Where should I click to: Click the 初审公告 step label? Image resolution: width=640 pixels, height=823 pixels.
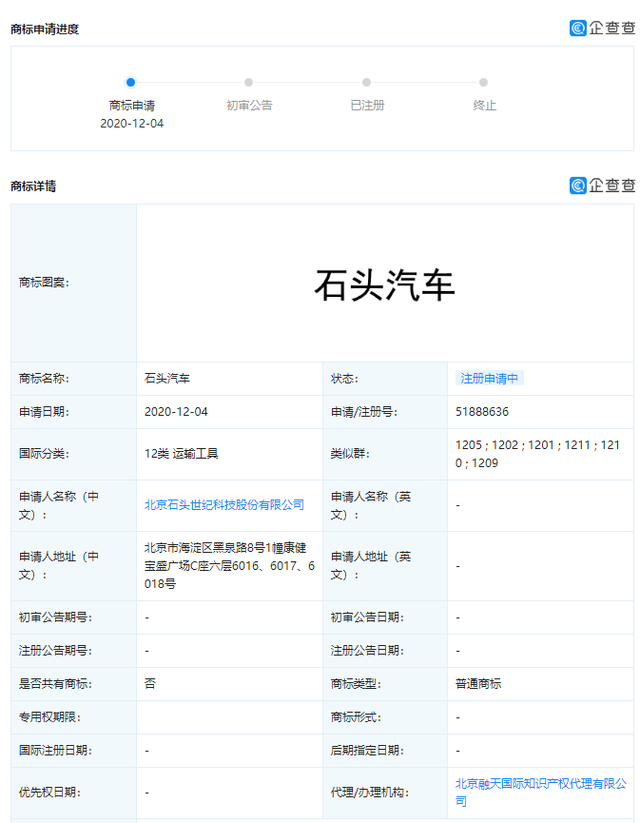tap(249, 105)
